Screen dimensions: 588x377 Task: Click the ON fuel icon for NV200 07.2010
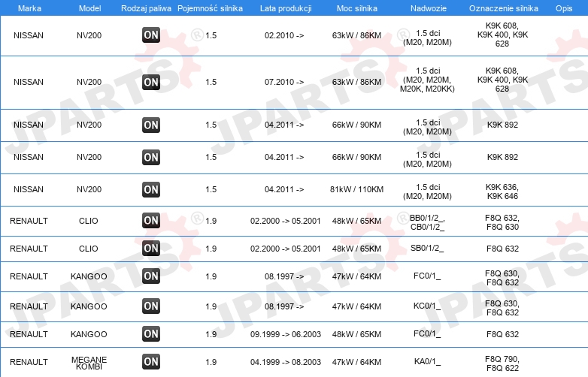click(x=151, y=82)
